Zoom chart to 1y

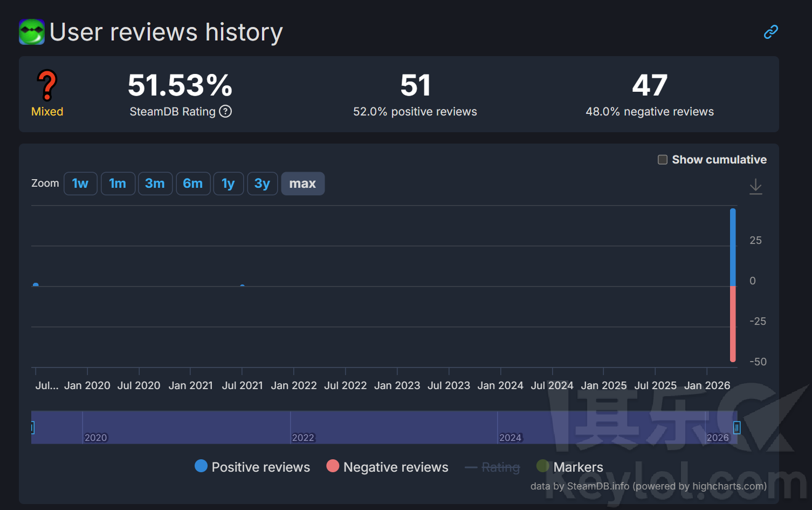click(228, 183)
